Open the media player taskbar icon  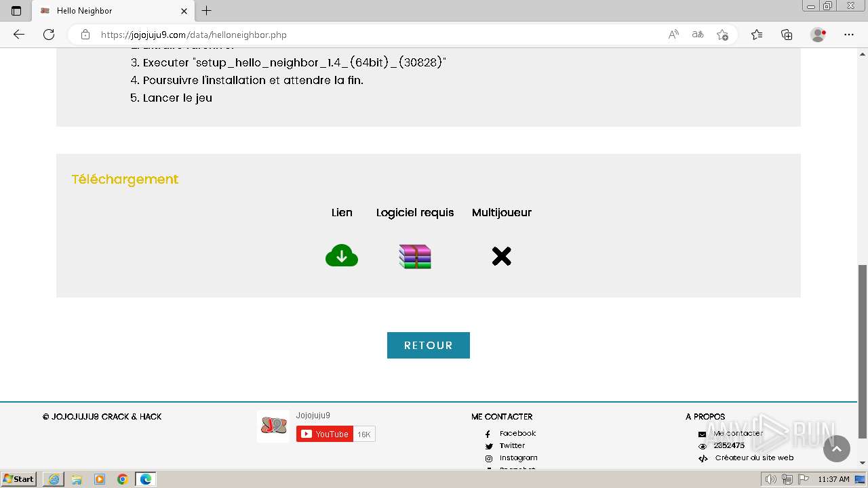click(x=100, y=479)
